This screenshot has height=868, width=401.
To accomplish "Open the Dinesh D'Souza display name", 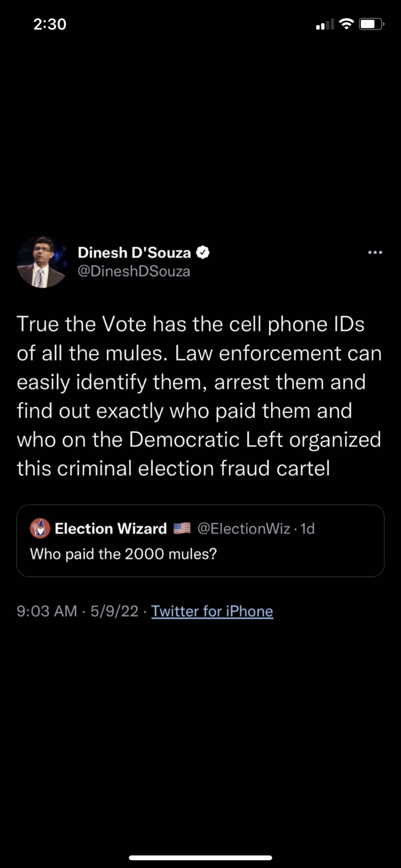I will 134,253.
